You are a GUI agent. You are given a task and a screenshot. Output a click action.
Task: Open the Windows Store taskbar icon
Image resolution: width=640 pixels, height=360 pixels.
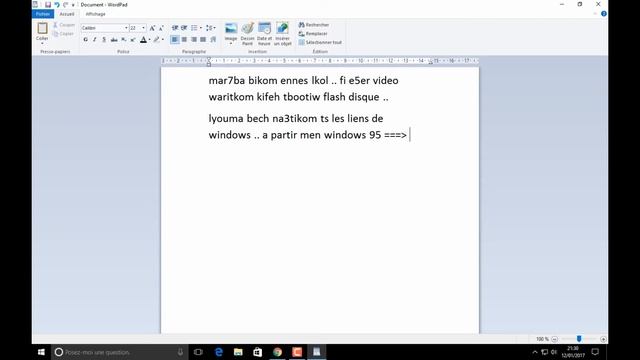pos(258,352)
